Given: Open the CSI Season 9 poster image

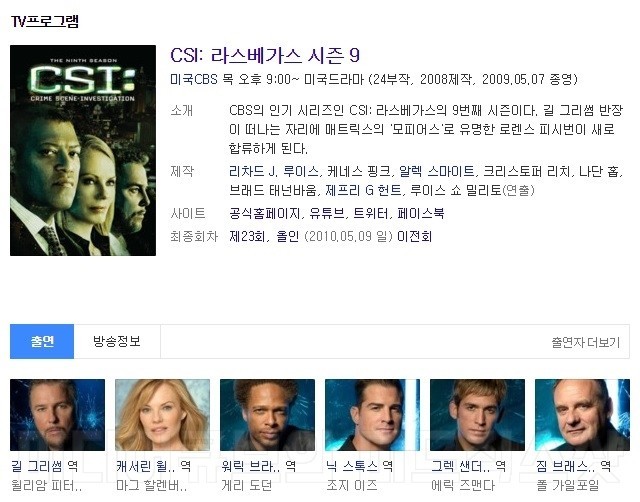Looking at the screenshot, I should [83, 150].
